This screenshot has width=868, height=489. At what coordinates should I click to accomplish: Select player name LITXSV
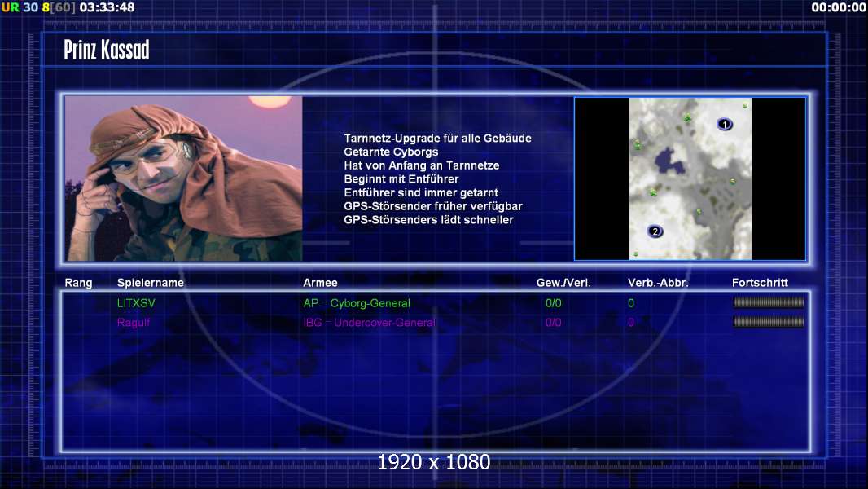(136, 303)
